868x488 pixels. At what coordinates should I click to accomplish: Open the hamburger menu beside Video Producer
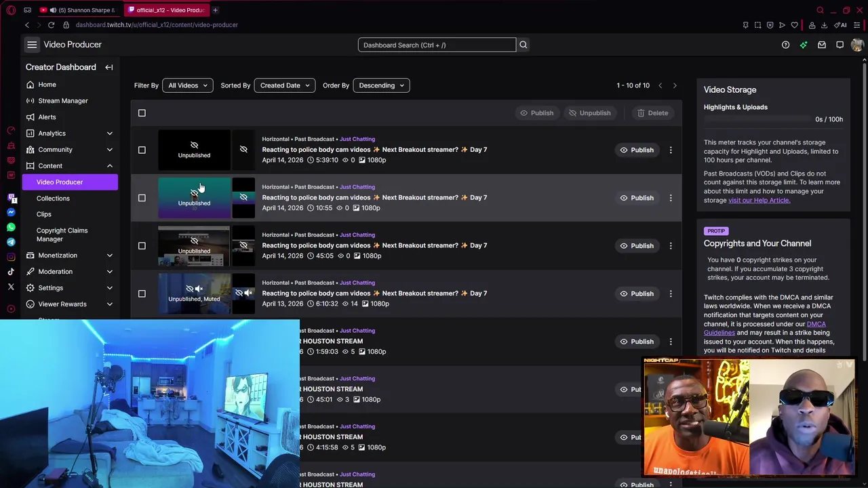[x=32, y=45]
